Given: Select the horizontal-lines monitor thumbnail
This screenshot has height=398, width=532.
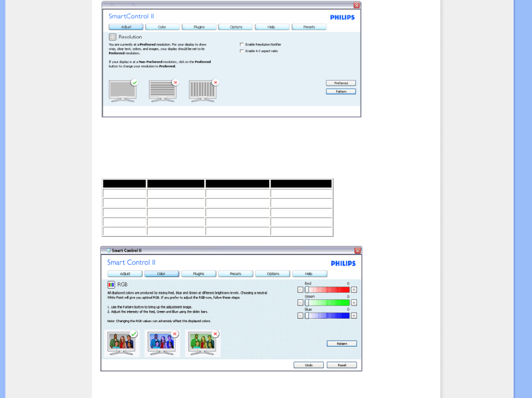Looking at the screenshot, I should coord(163,91).
